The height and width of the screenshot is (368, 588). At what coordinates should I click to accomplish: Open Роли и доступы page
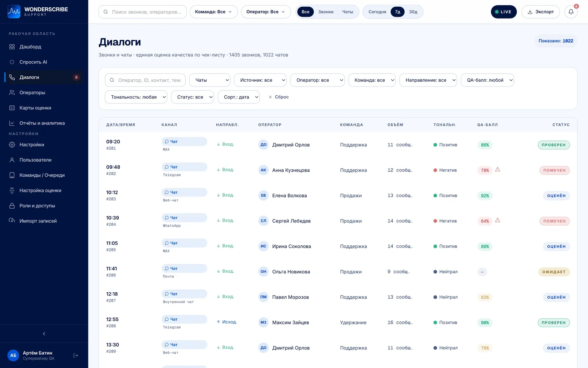pyautogui.click(x=44, y=206)
